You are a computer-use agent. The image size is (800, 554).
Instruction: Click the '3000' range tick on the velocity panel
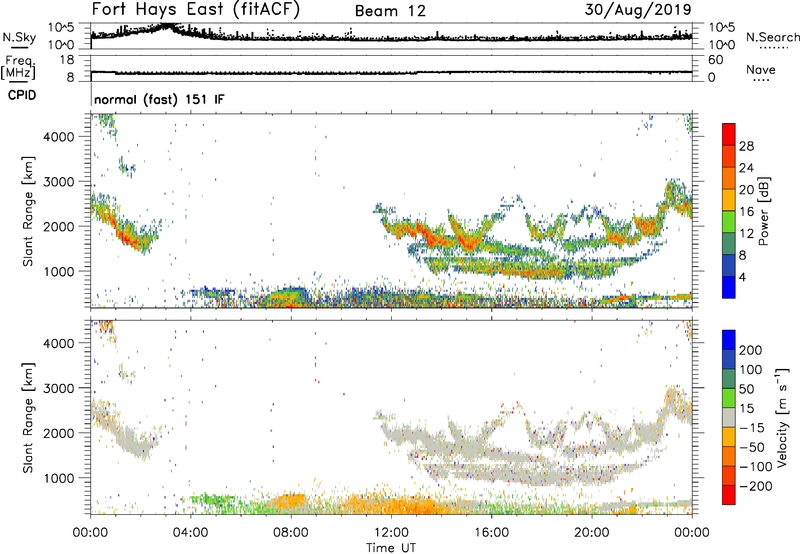58,388
